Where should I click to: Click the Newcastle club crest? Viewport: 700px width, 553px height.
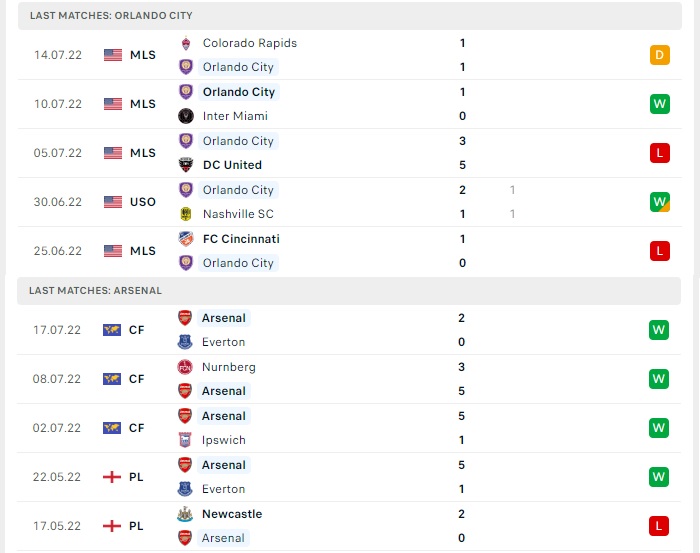[x=185, y=514]
